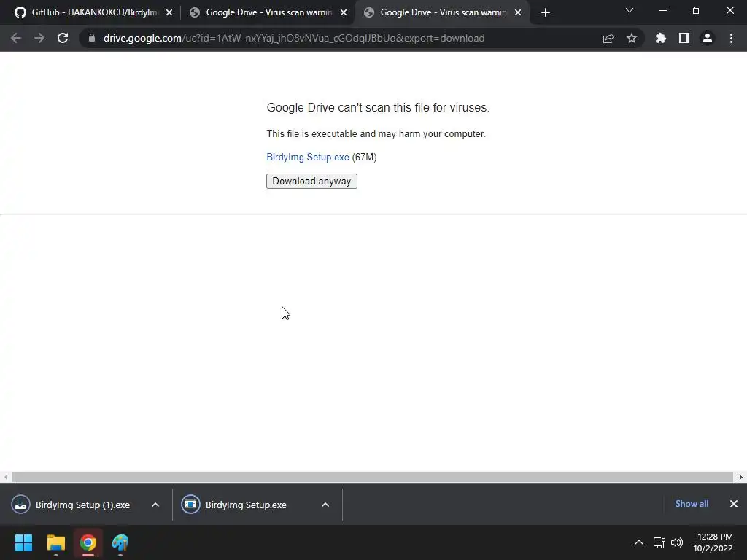
Task: Expand options for BirdyImg Setup (1).exe download
Action: [x=155, y=505]
